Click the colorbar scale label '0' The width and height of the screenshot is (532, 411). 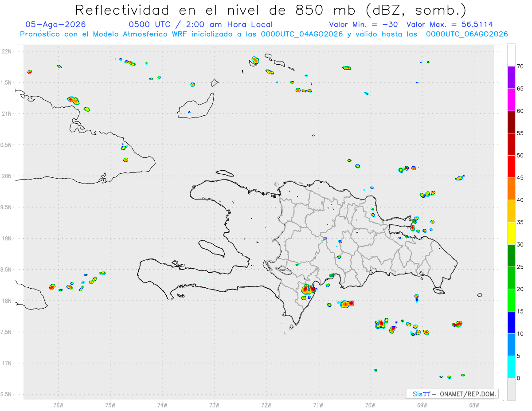(519, 378)
